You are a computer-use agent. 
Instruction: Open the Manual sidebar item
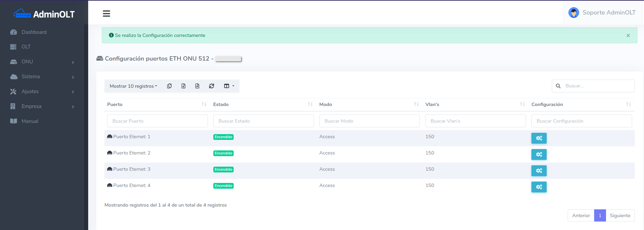pyautogui.click(x=30, y=121)
